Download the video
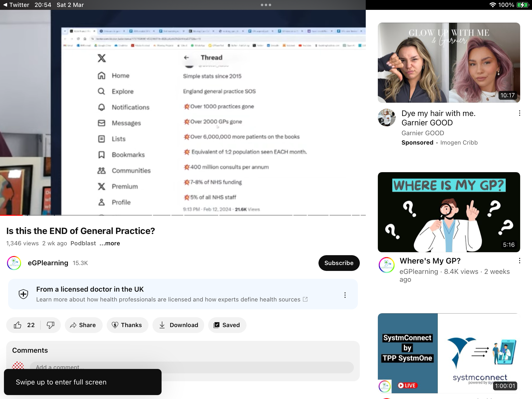The width and height of the screenshot is (532, 399). point(178,325)
